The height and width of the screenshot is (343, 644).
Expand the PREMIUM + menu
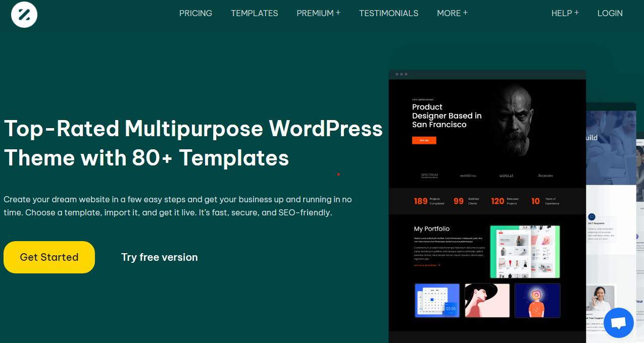pos(318,13)
